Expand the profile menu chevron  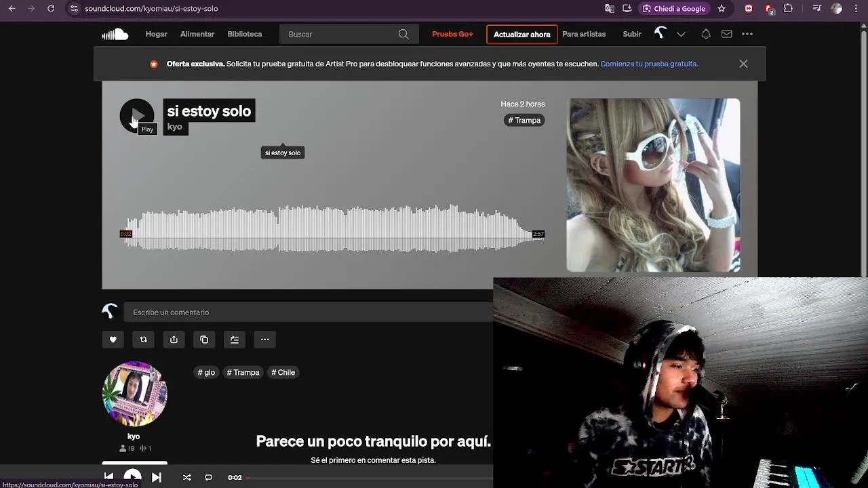click(681, 34)
